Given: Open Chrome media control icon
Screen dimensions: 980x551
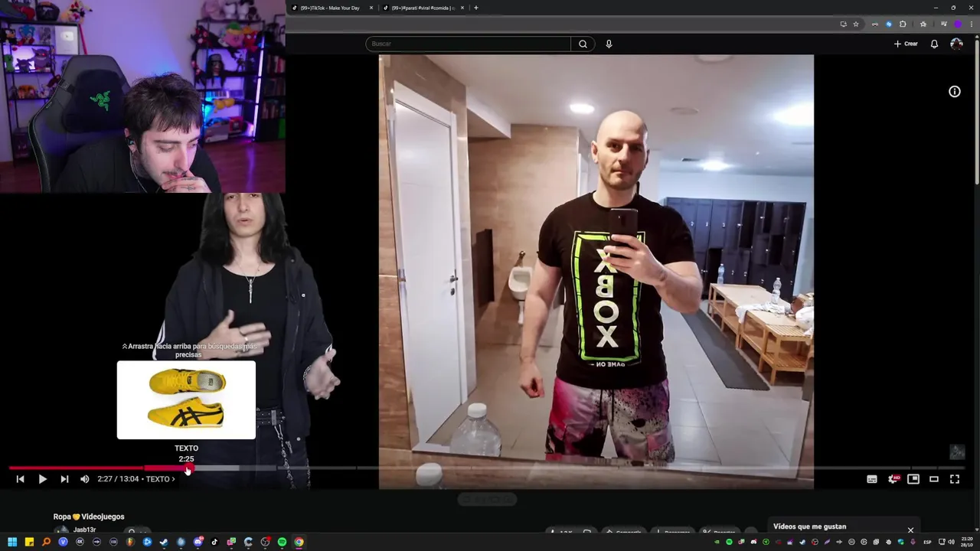Looking at the screenshot, I should 944,24.
